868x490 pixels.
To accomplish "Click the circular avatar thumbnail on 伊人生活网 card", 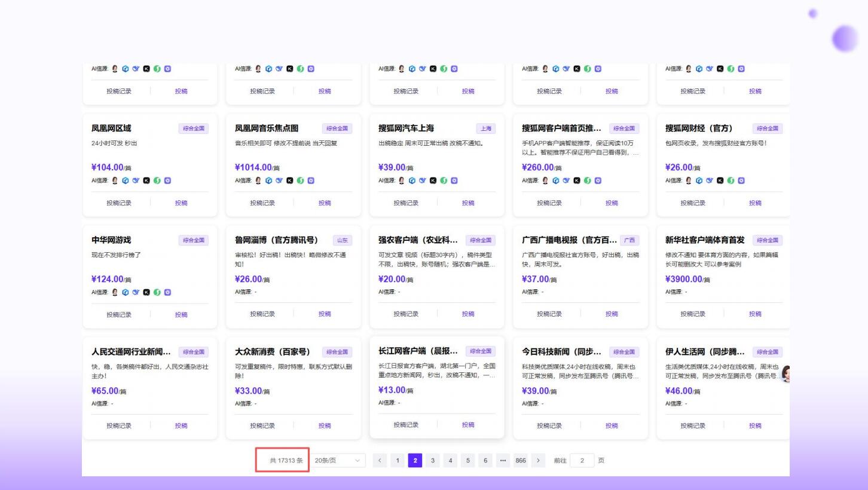I will tap(787, 373).
